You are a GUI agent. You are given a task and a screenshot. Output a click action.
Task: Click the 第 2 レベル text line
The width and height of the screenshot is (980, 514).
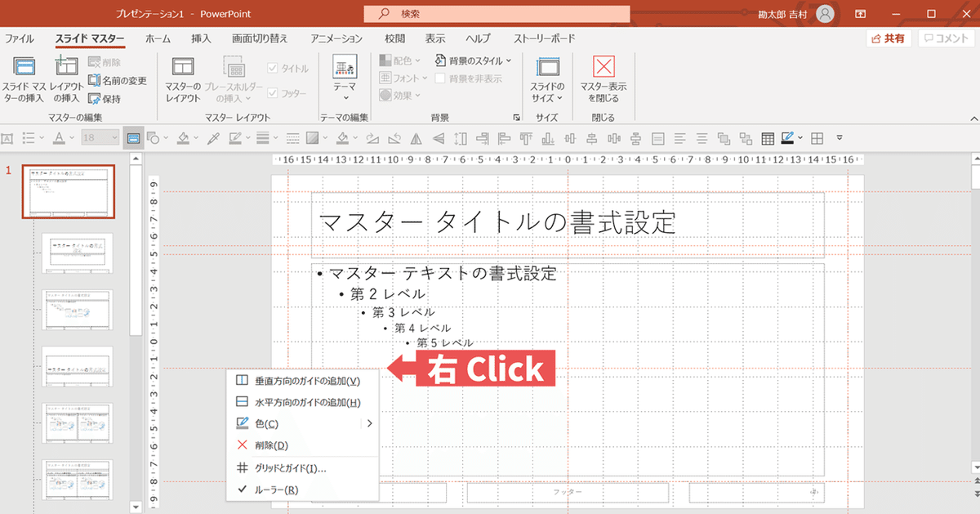pos(388,293)
